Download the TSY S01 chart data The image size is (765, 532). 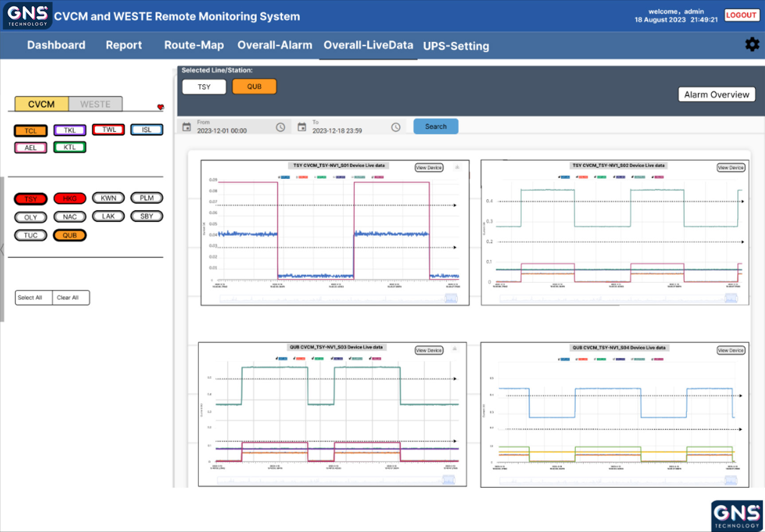click(x=457, y=167)
